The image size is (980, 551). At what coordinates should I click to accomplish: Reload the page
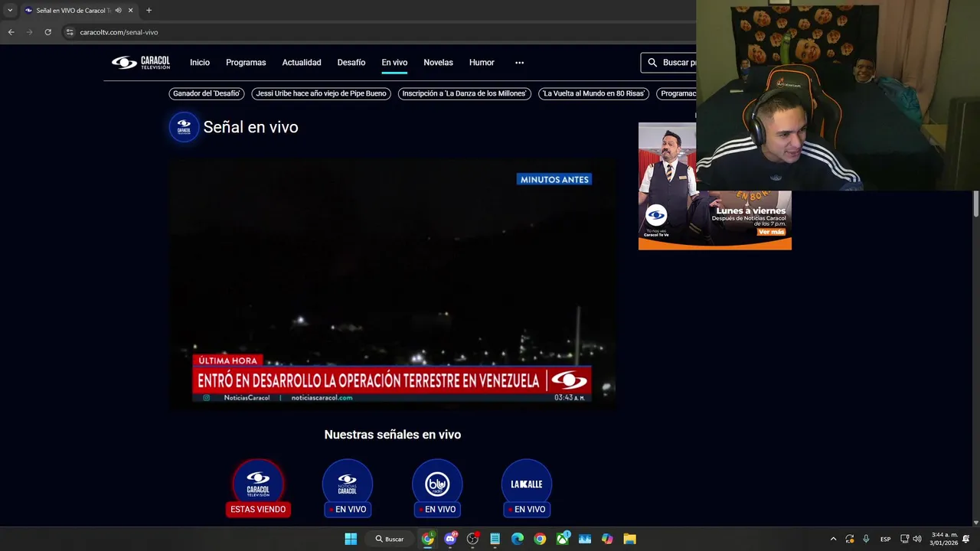point(47,32)
